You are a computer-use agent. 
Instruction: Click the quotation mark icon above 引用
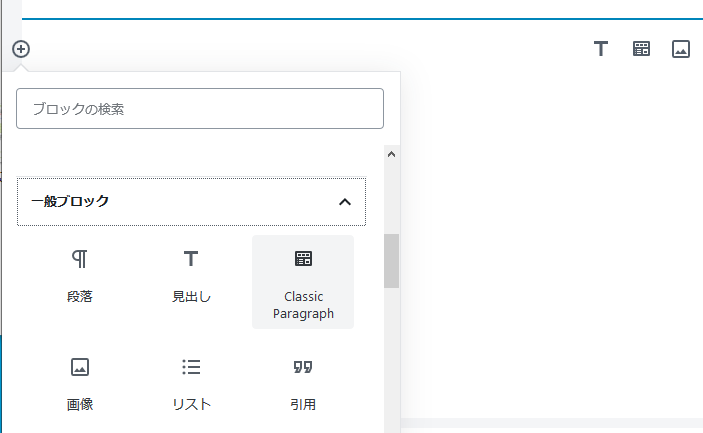[303, 367]
